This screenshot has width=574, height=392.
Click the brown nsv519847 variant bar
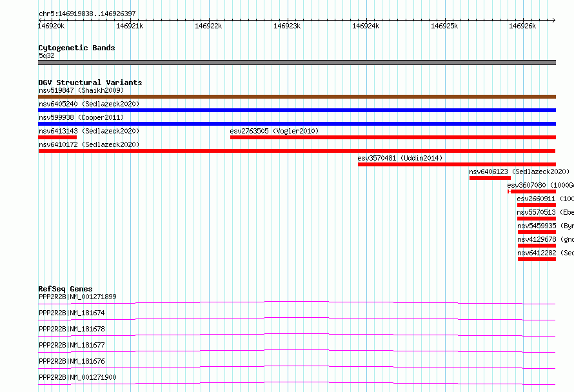(297, 97)
